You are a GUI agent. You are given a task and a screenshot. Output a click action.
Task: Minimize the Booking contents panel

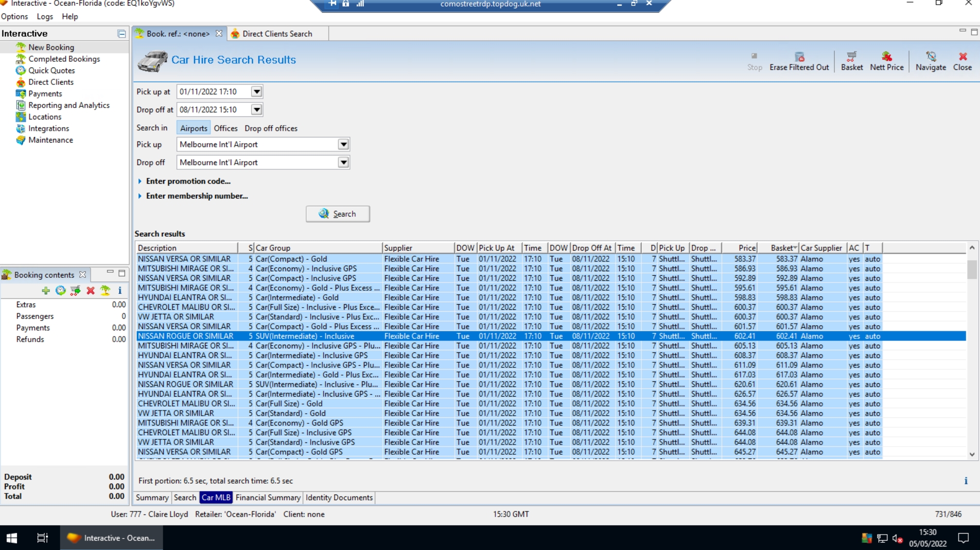click(x=110, y=273)
